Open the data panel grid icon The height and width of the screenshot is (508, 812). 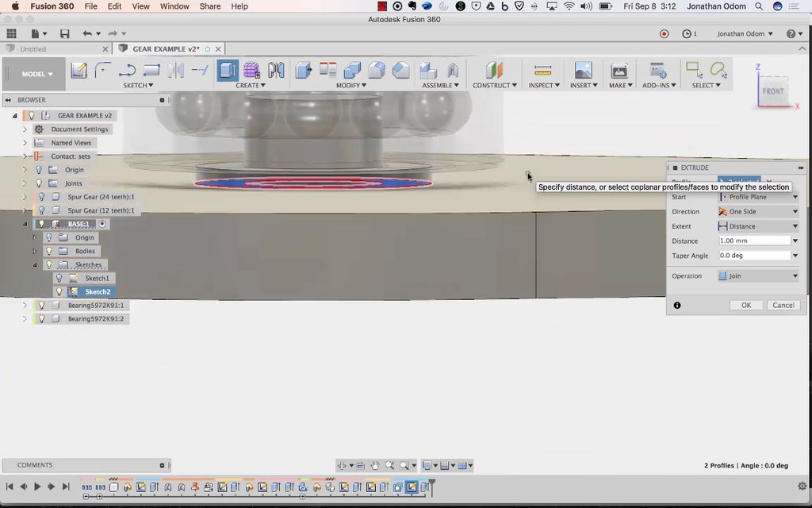(11, 33)
